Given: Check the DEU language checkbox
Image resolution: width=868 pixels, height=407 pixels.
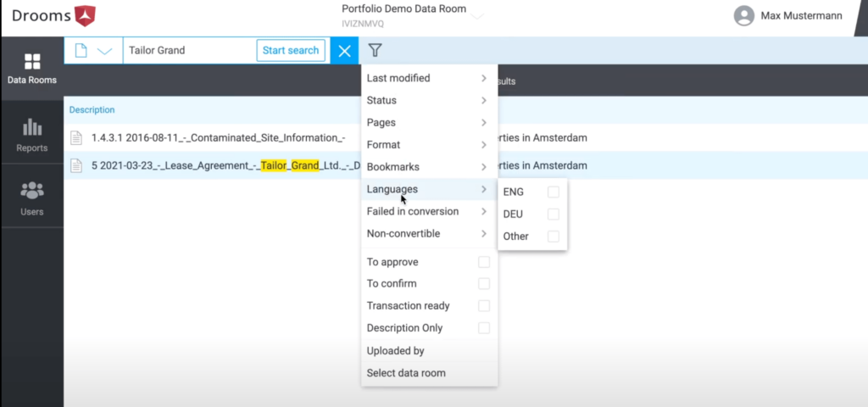Looking at the screenshot, I should click(x=553, y=215).
